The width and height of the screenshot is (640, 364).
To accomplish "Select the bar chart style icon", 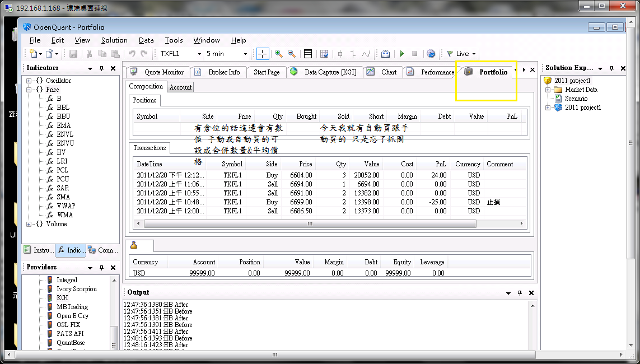I will [353, 54].
